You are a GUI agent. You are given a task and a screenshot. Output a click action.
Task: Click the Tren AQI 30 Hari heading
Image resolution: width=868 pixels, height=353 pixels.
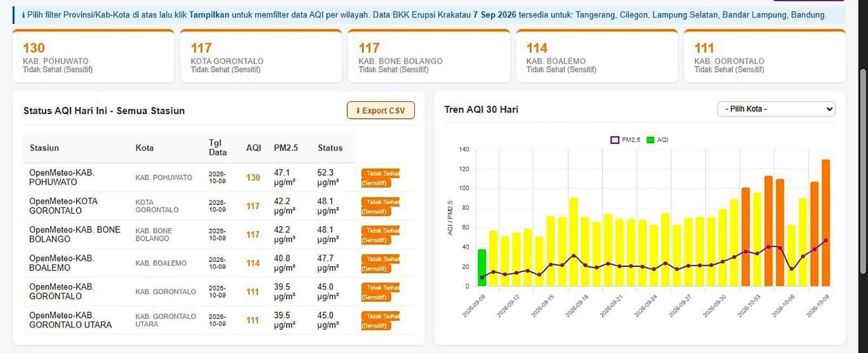(481, 110)
